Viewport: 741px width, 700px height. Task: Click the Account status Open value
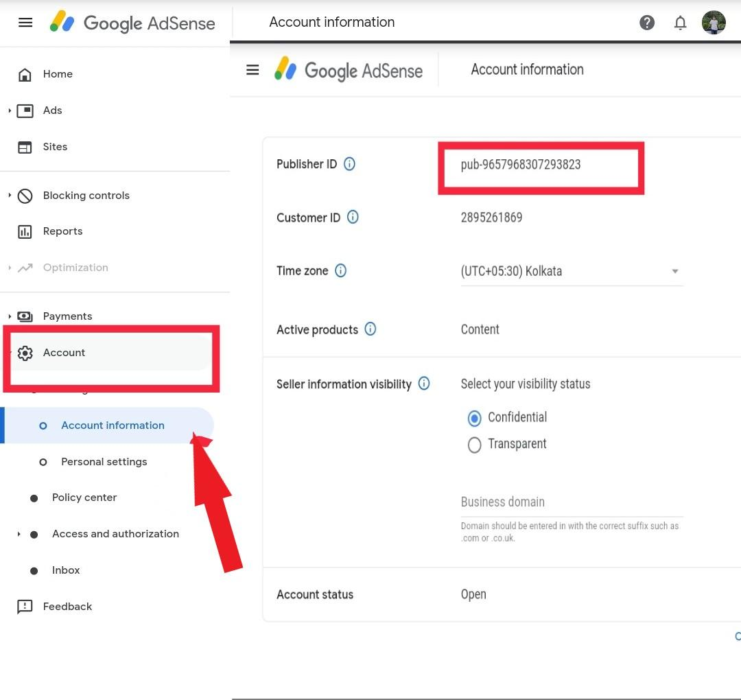(x=473, y=594)
